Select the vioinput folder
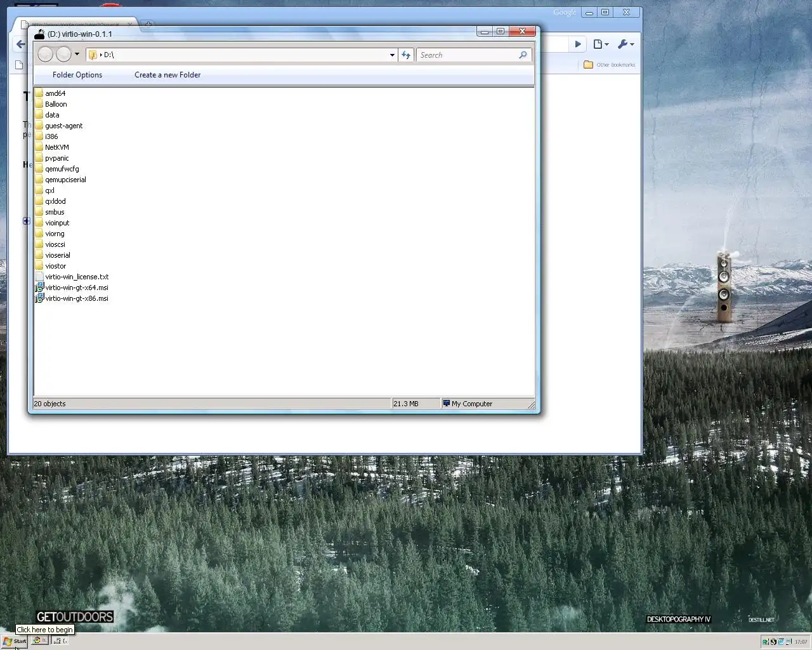812x650 pixels. (53, 223)
